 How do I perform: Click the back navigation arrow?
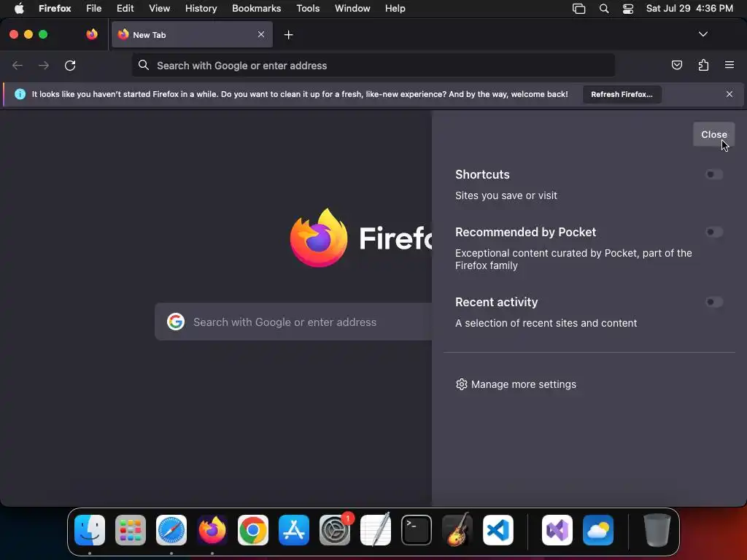[x=18, y=65]
